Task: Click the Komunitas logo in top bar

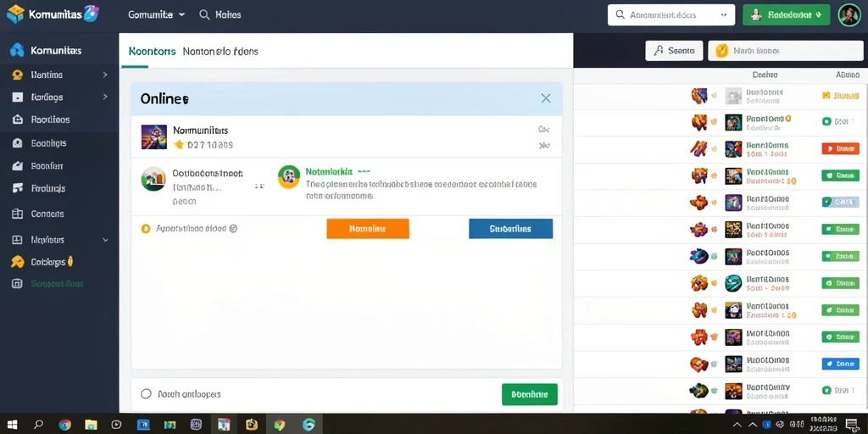Action: [x=16, y=14]
